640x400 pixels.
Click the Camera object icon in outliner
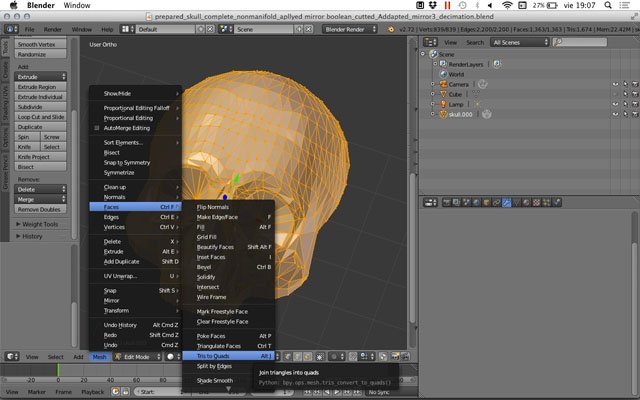point(443,84)
